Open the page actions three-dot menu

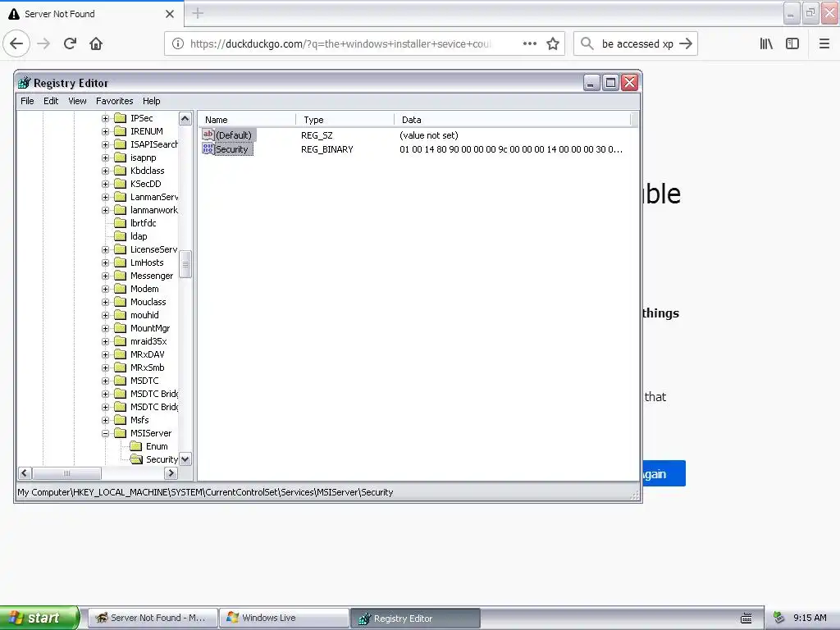pos(529,43)
